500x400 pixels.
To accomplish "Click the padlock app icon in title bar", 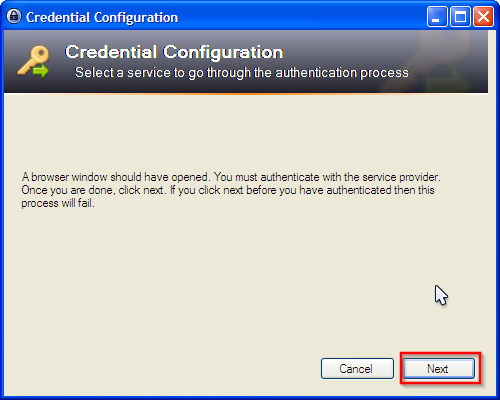I will point(14,16).
